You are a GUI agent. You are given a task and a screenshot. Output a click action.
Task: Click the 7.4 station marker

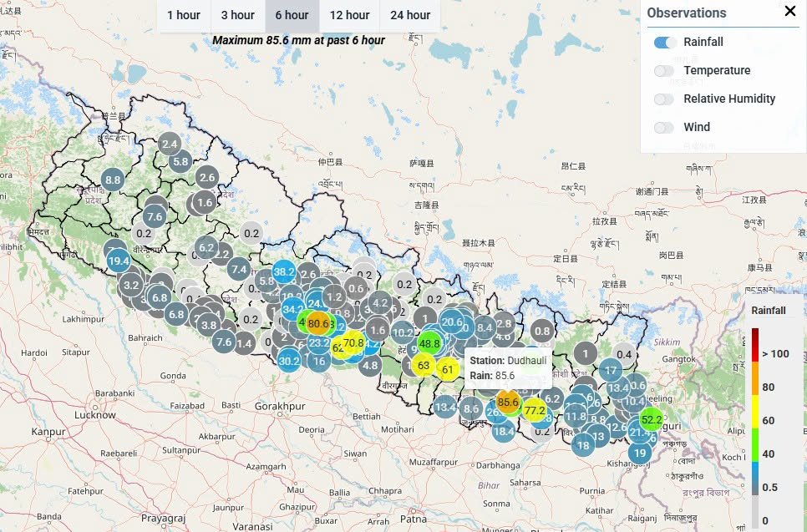tap(239, 269)
